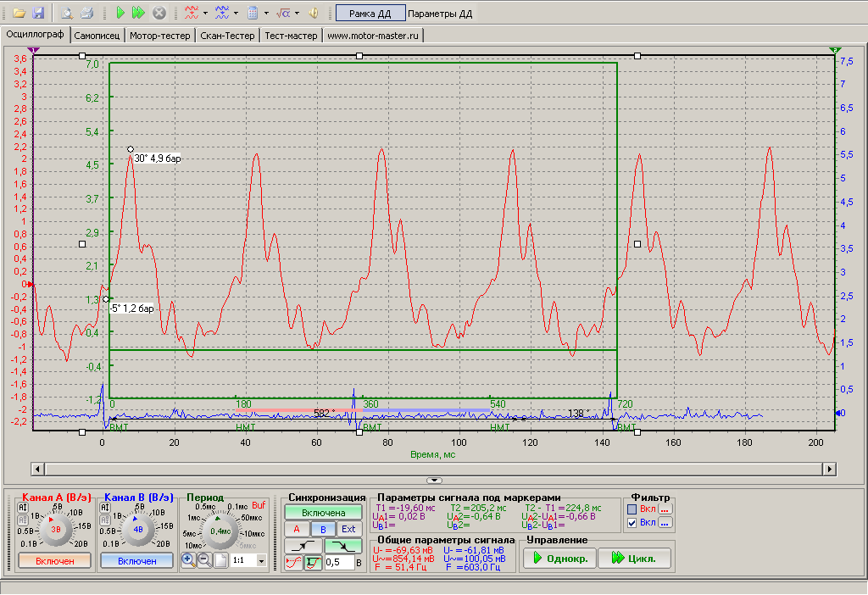This screenshot has height=595, width=868.
Task: Open the 1:1 zoom ratio dropdown
Action: tap(261, 561)
